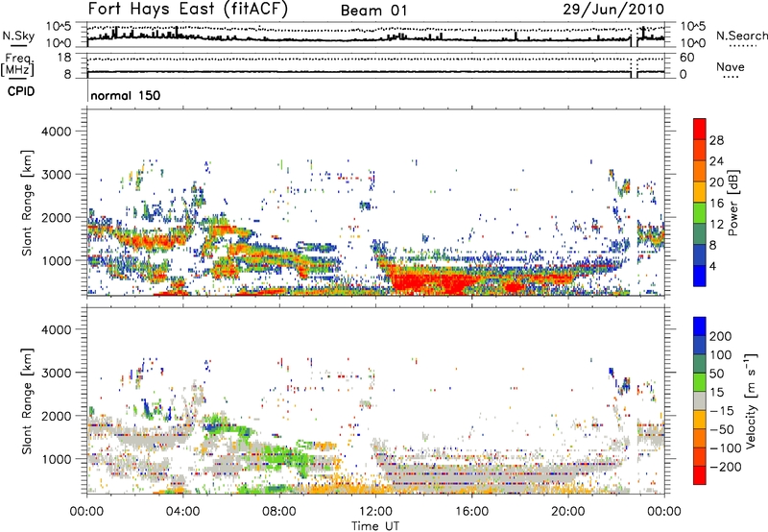Click the 'N.Sky' legend label
Screen dimensions: 768x532
18,36
